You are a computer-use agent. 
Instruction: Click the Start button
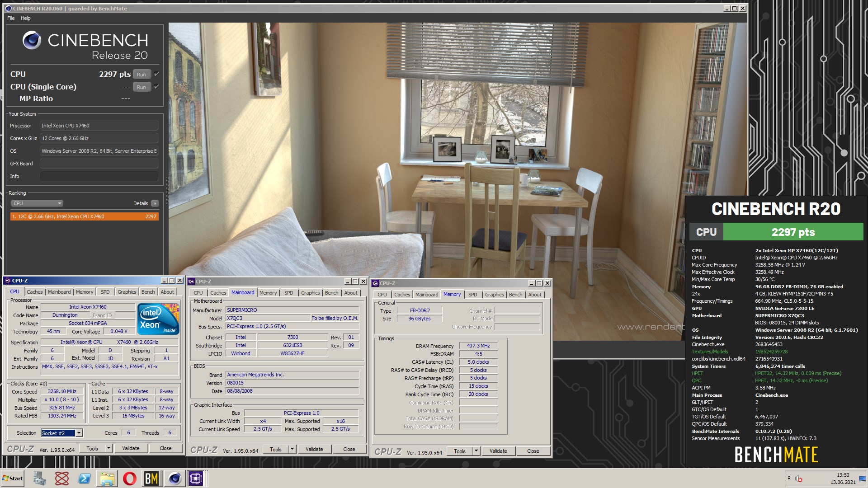(x=13, y=479)
